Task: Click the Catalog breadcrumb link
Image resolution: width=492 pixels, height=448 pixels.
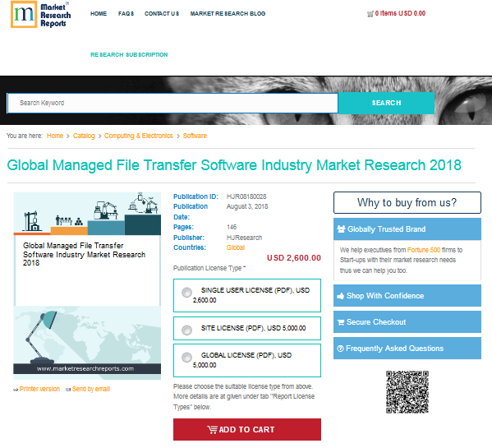Action: click(x=84, y=136)
